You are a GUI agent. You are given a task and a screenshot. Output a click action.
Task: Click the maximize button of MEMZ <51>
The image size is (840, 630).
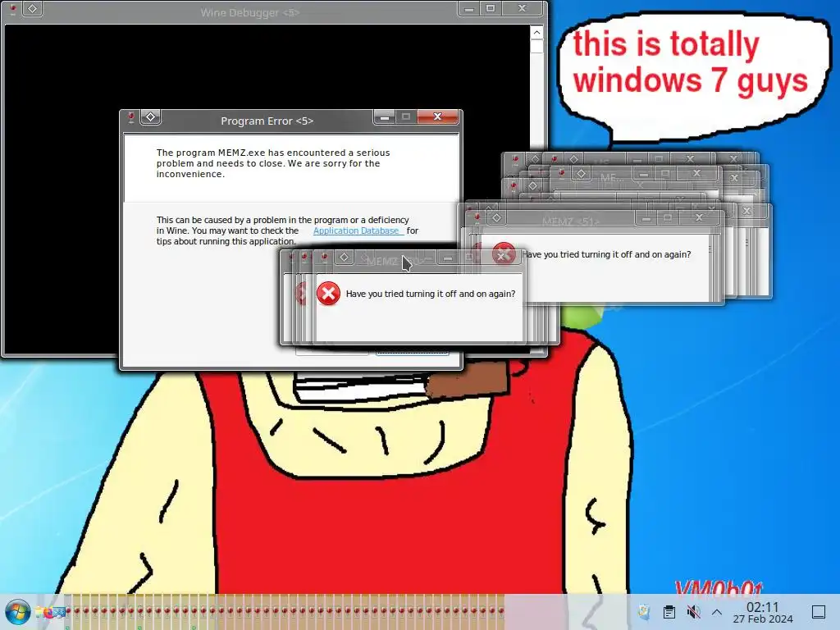[x=668, y=217]
